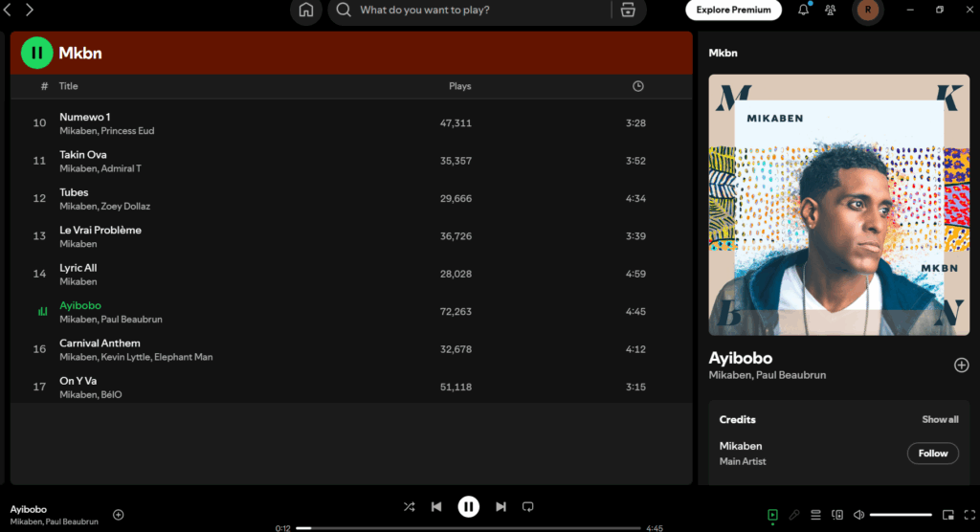Adjust the volume slider
Viewport: 980px width, 532px height.
(x=901, y=515)
